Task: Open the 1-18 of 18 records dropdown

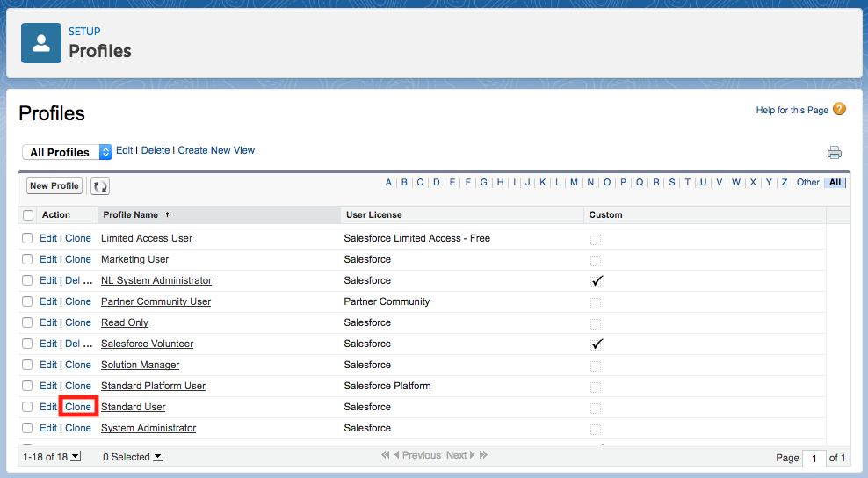Action: point(76,456)
